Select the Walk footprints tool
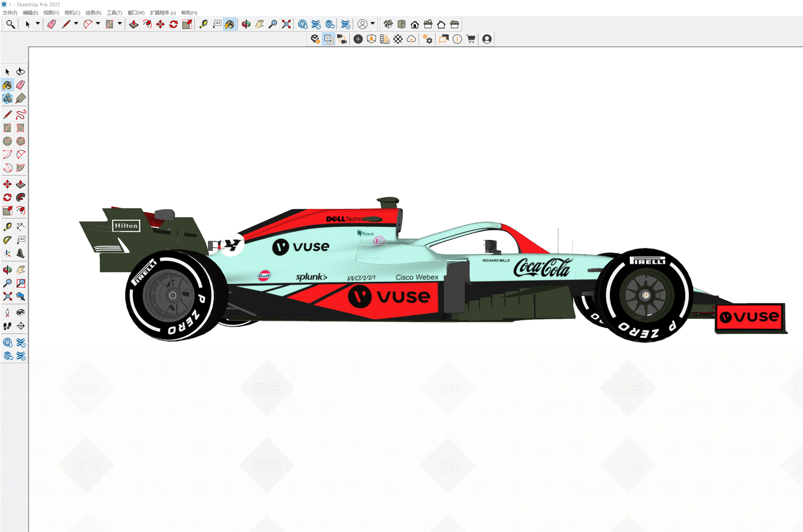 tap(8, 326)
